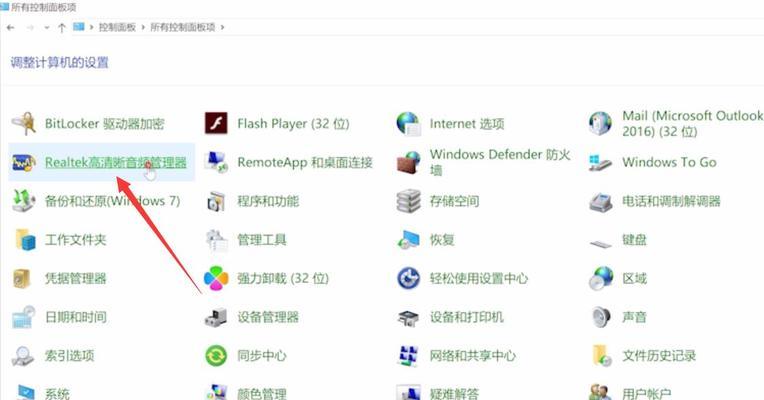Open the 用户帐户 item
This screenshot has height=400, width=764.
point(647,393)
